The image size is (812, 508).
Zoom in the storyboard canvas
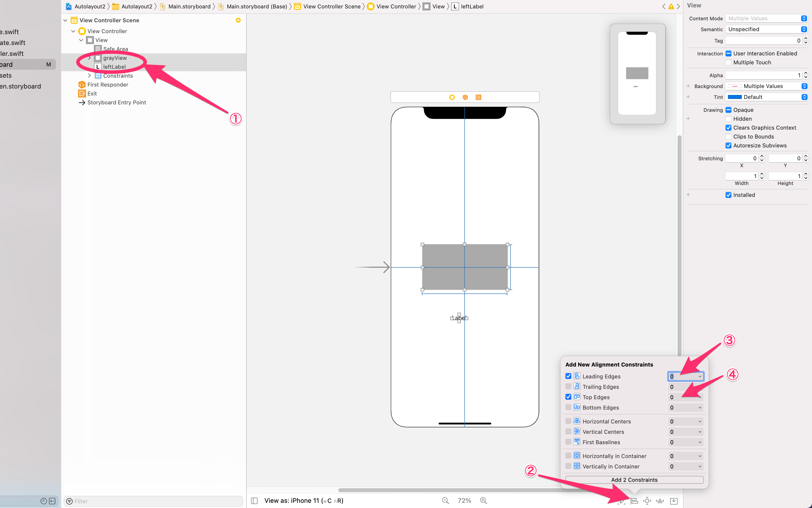click(x=483, y=501)
